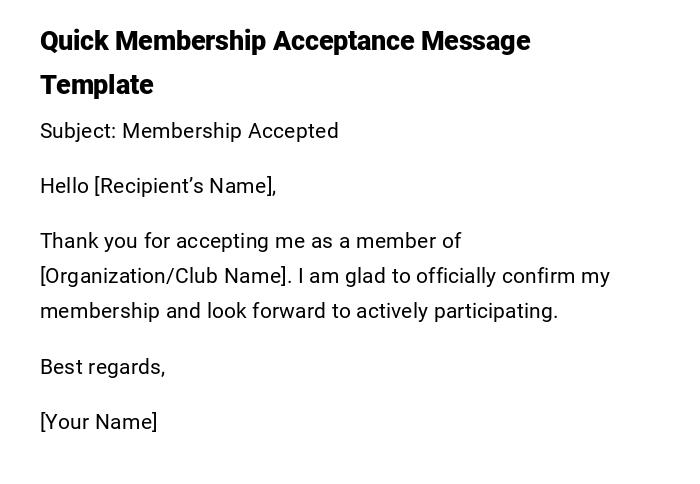Image resolution: width=700 pixels, height=484 pixels.
Task: Click "Acceptance" in the title
Action: 343,42
